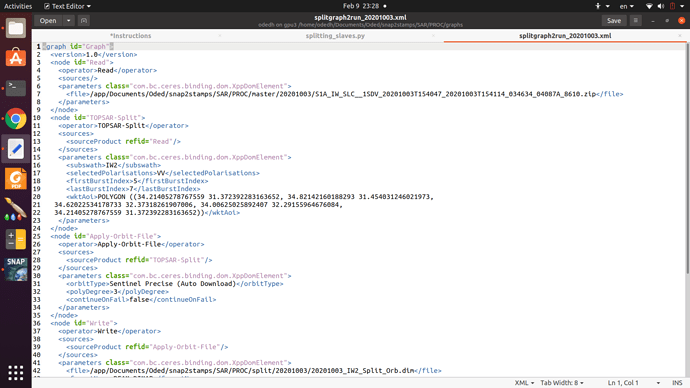
Task: Click the version 1.0 text on line 2
Action: (x=92, y=55)
